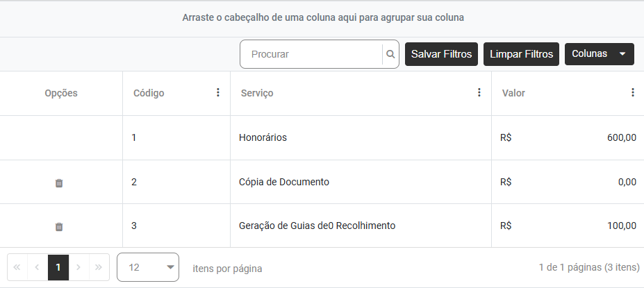This screenshot has width=644, height=288.
Task: Open the Serviço column options menu
Action: click(479, 93)
